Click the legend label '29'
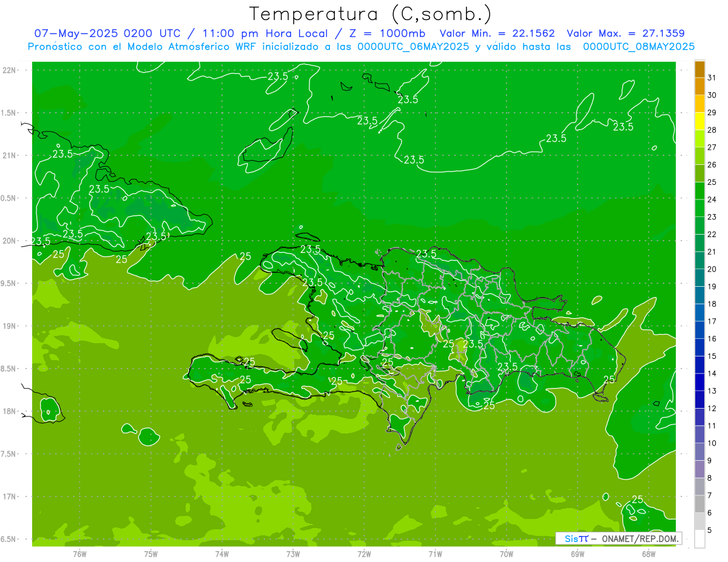Viewport: 728px width, 562px height. [712, 112]
